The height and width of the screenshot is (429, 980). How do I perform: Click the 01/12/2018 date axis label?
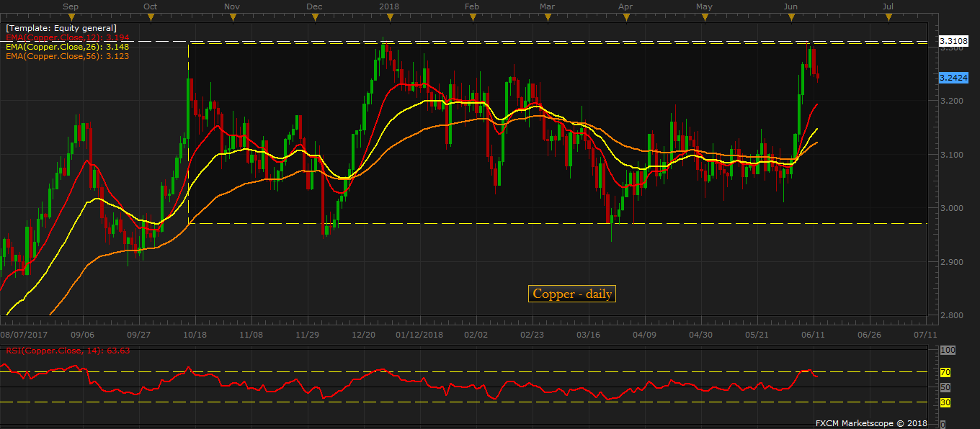tap(419, 335)
